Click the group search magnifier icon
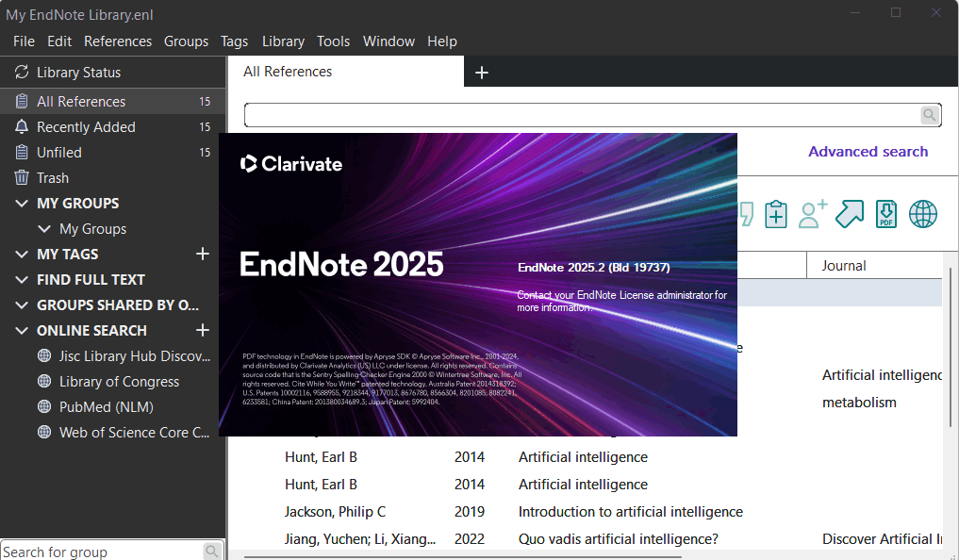 (211, 552)
